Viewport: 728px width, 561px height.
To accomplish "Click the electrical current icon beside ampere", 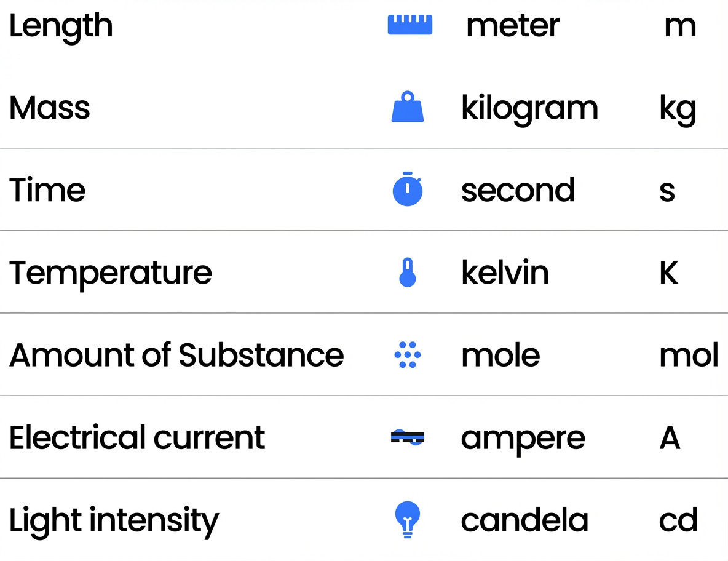I will (x=408, y=437).
